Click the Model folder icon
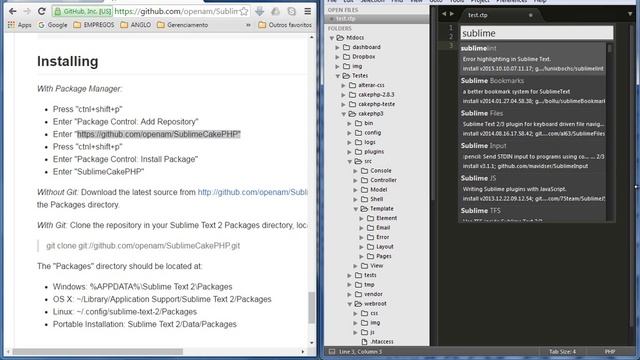 coord(364,189)
